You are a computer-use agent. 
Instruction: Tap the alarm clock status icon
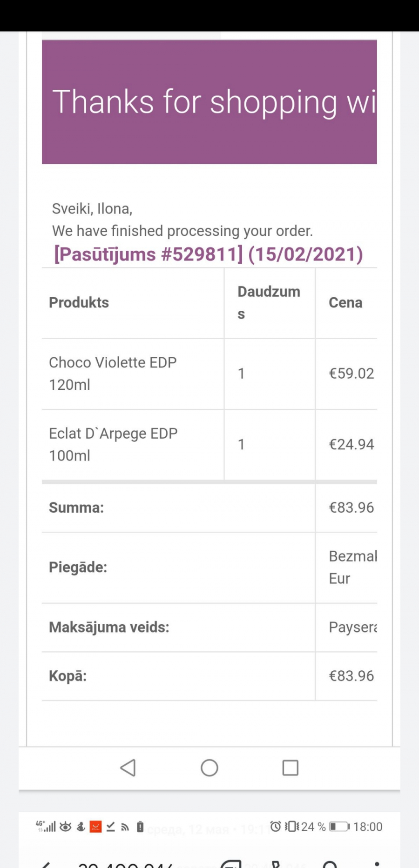pos(276,827)
